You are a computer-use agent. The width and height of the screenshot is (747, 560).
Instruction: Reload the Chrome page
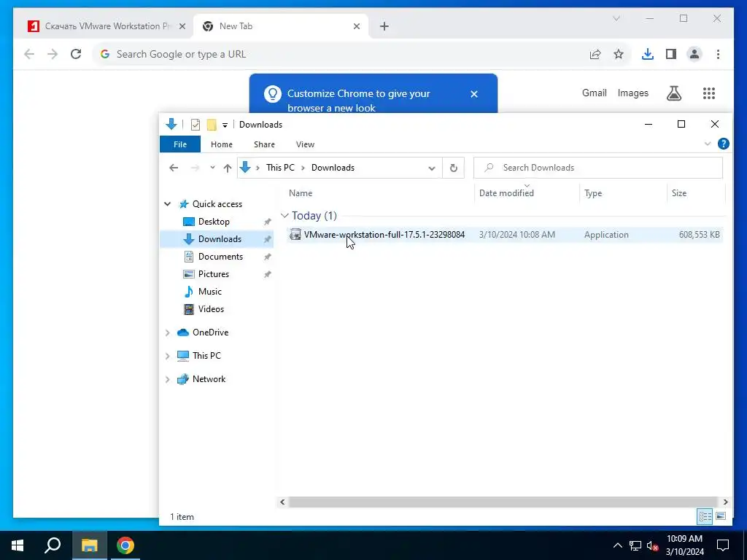coord(76,54)
